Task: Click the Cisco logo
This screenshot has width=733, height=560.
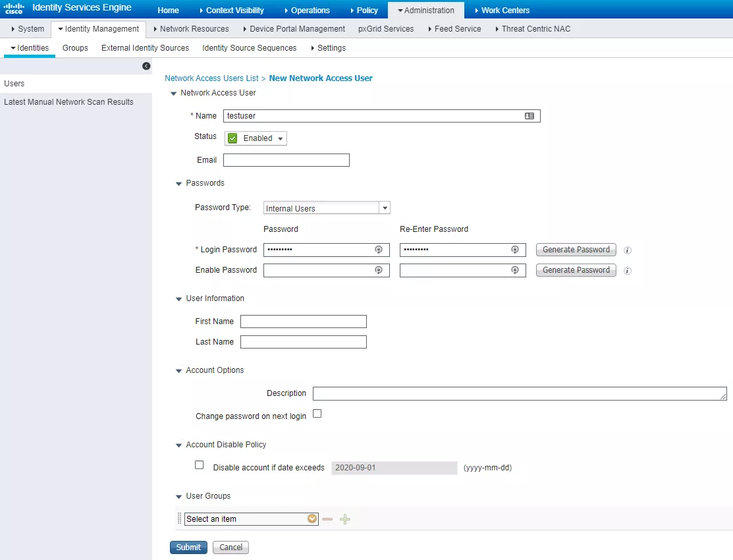Action: click(x=14, y=9)
